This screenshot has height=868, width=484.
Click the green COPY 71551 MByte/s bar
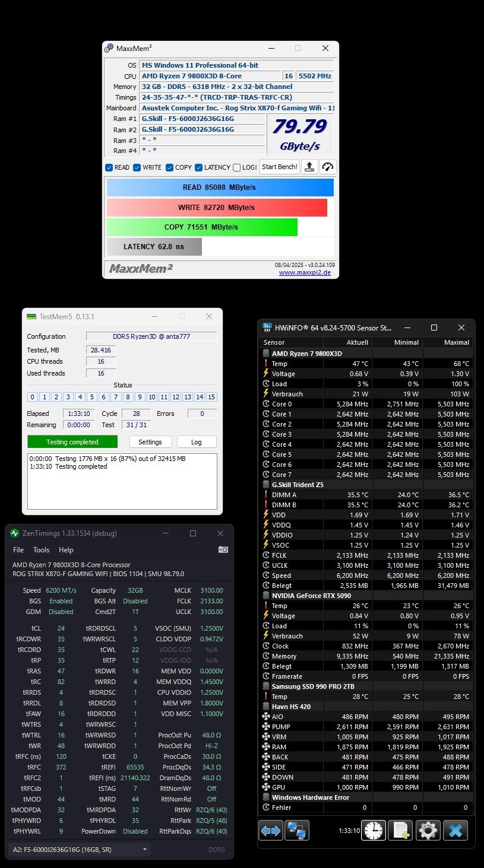pyautogui.click(x=202, y=227)
